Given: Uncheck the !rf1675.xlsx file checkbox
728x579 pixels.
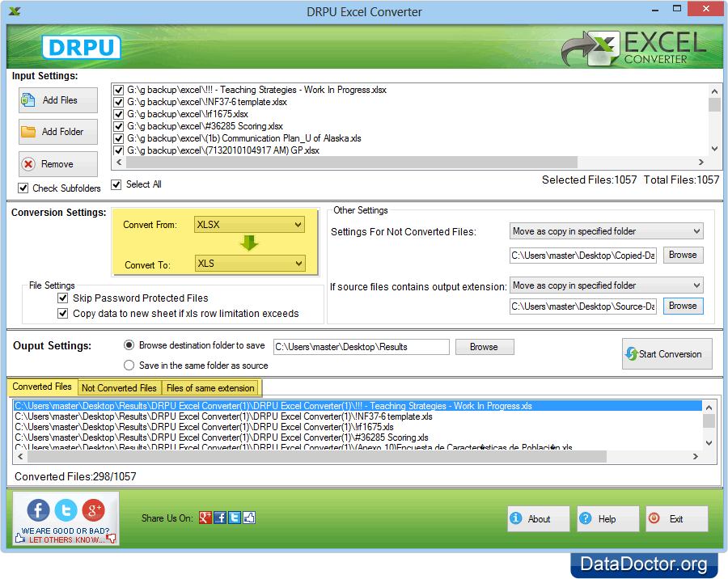Looking at the screenshot, I should pyautogui.click(x=118, y=114).
